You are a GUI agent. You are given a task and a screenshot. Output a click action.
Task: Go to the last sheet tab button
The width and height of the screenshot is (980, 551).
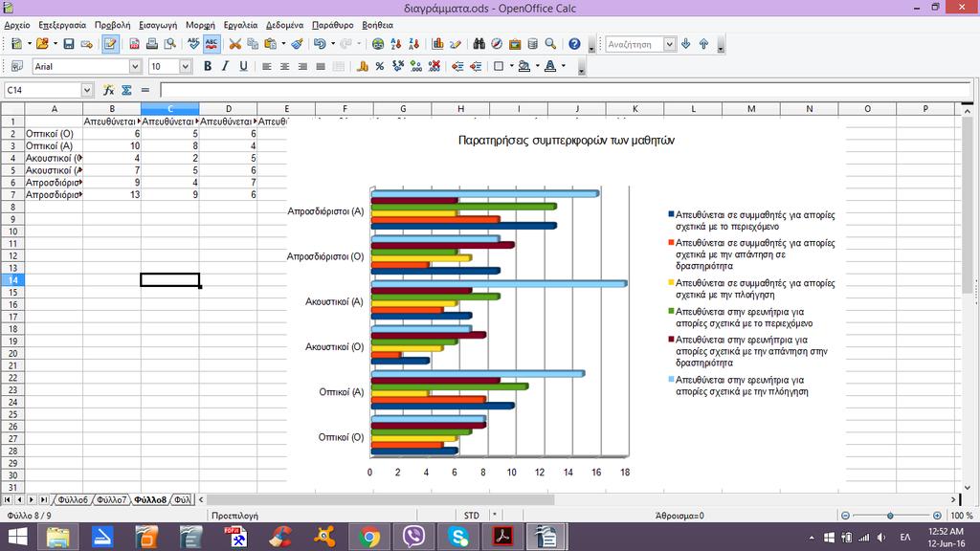click(x=44, y=499)
